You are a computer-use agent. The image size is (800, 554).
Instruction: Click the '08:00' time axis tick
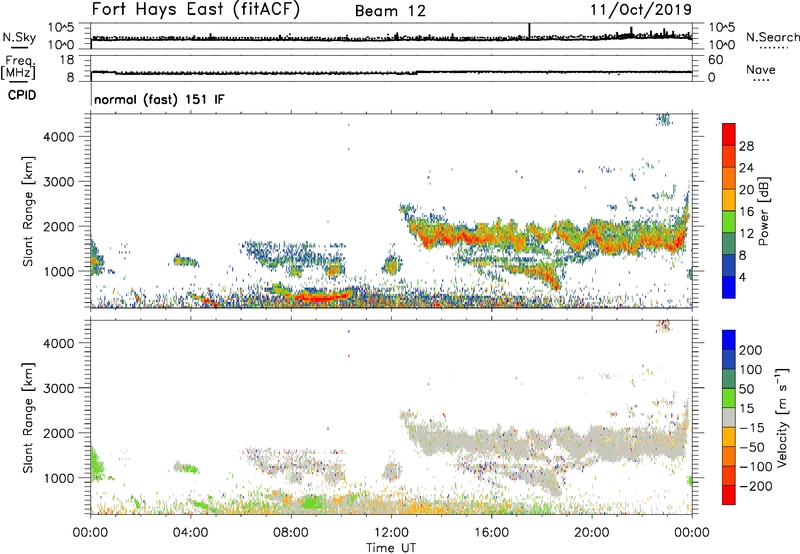[x=291, y=533]
